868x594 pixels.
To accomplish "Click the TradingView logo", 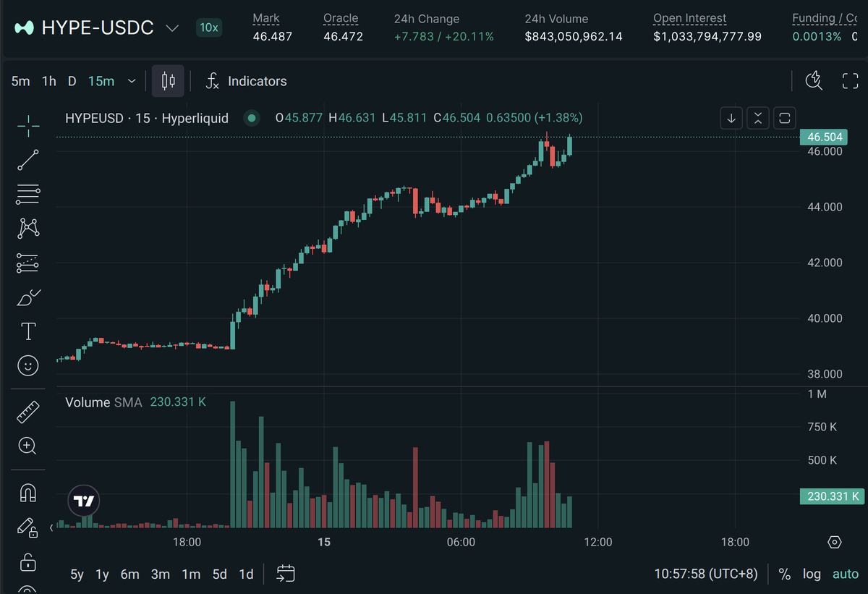I will (84, 501).
